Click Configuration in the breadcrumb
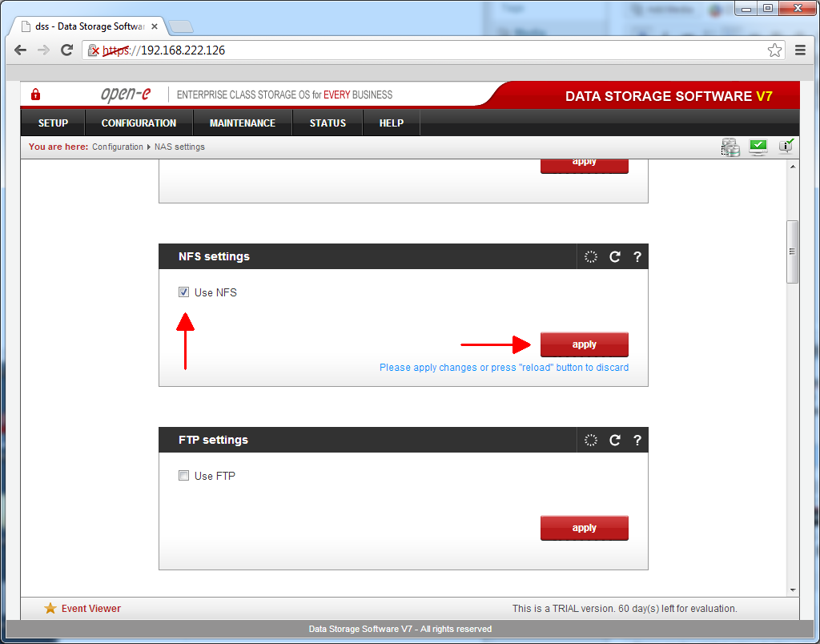 118,147
